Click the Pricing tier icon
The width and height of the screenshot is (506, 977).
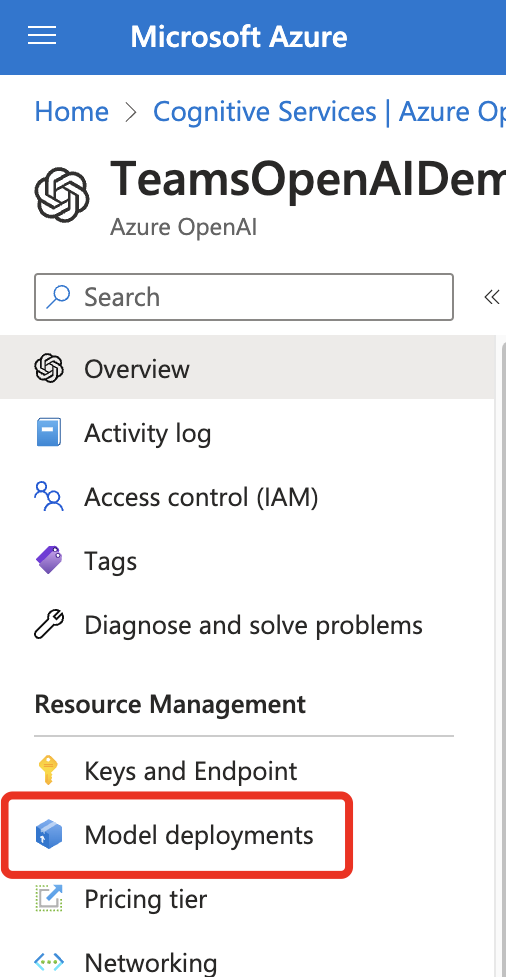(x=49, y=898)
